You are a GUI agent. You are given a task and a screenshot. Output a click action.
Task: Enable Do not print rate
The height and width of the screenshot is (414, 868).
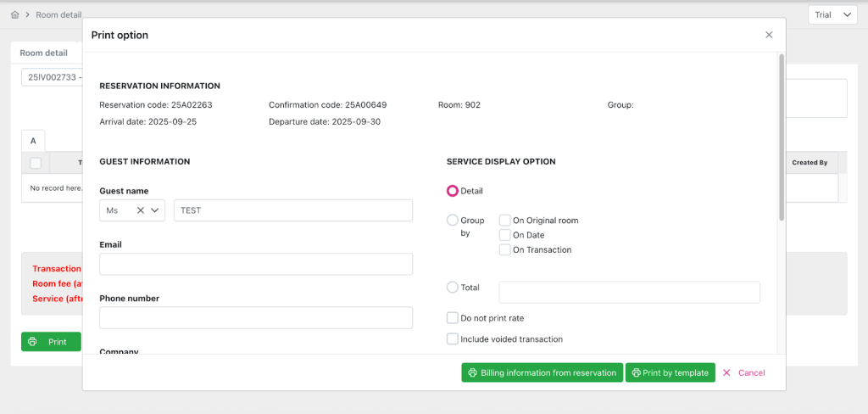453,318
